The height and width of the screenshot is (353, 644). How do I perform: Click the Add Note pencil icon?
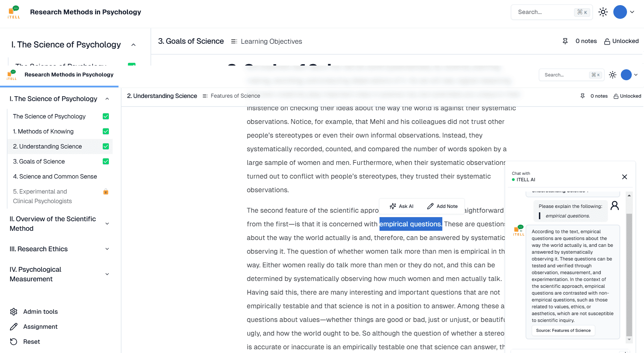click(430, 206)
